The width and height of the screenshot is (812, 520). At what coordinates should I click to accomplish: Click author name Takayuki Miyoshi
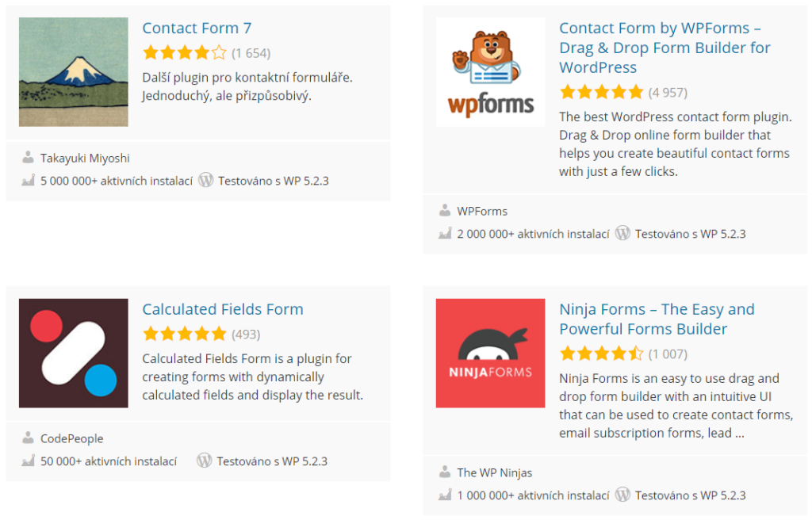click(x=85, y=158)
